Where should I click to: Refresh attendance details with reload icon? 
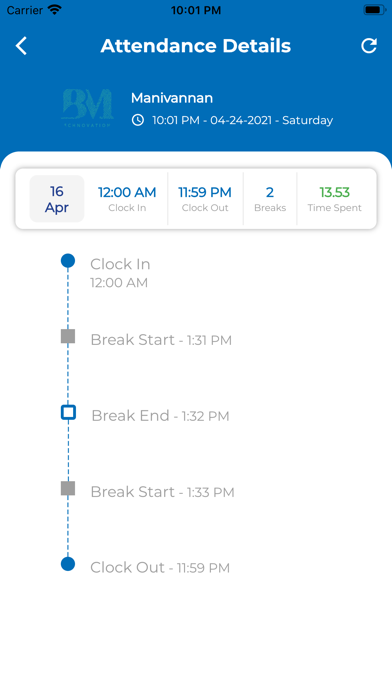pos(369,46)
